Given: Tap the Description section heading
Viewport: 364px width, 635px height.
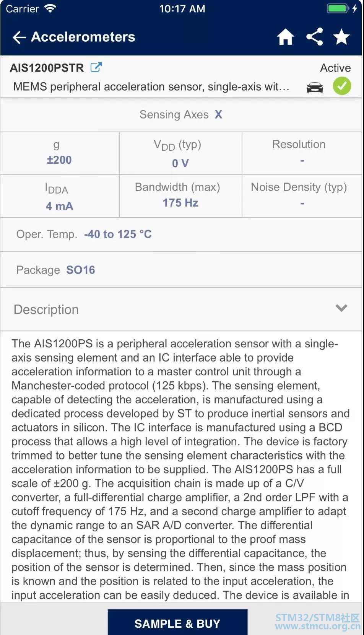Looking at the screenshot, I should click(46, 309).
